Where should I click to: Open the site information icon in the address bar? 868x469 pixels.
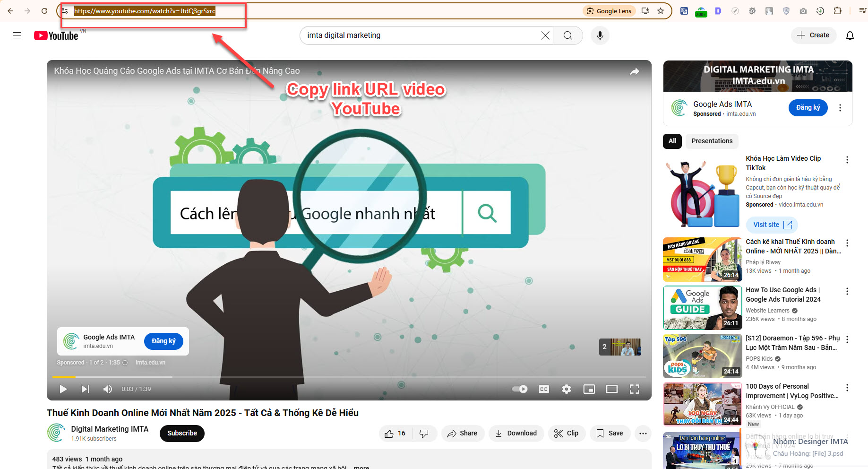(x=65, y=11)
